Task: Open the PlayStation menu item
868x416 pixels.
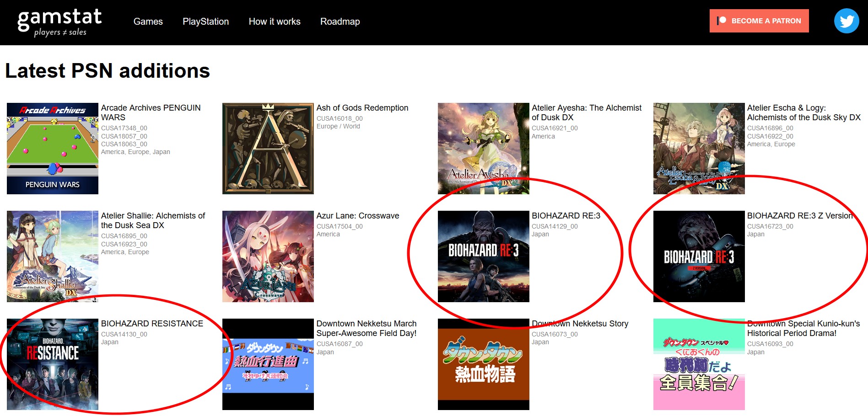Action: point(205,21)
